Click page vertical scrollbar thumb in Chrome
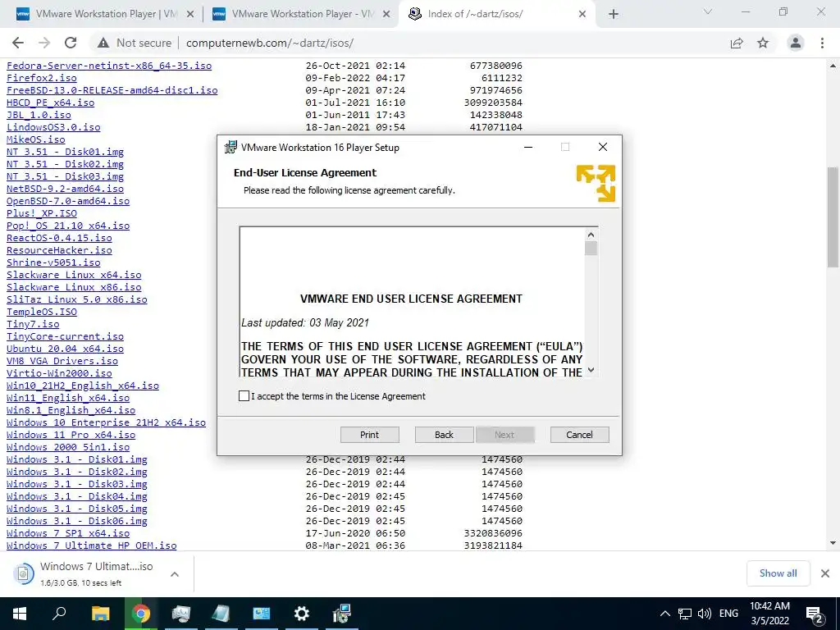 (x=833, y=217)
